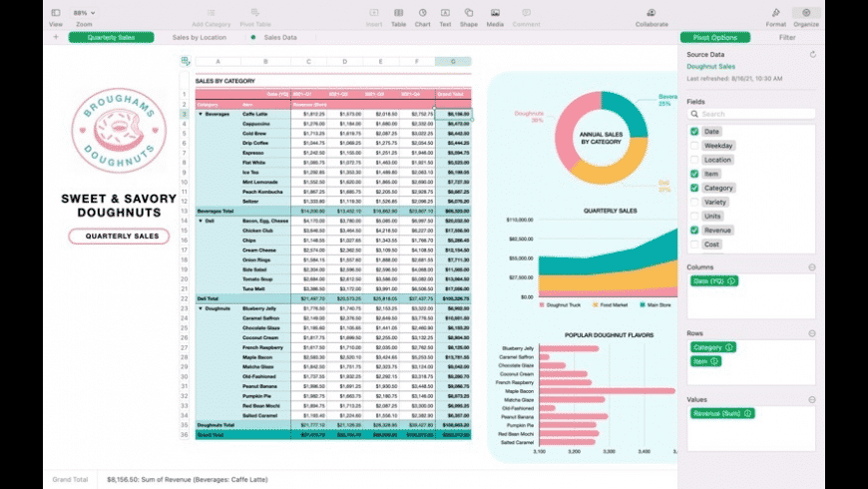Image resolution: width=868 pixels, height=489 pixels.
Task: Check the Cost field checkbox
Action: (x=694, y=244)
